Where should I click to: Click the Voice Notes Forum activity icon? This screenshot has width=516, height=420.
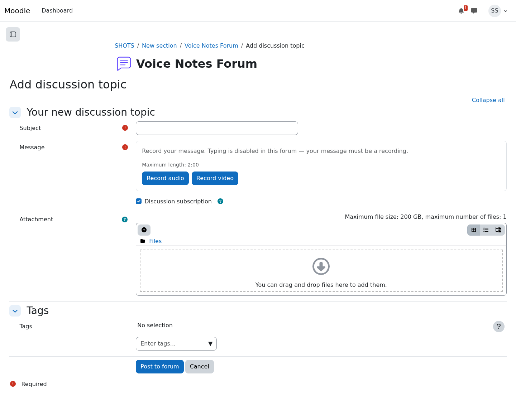tap(124, 64)
